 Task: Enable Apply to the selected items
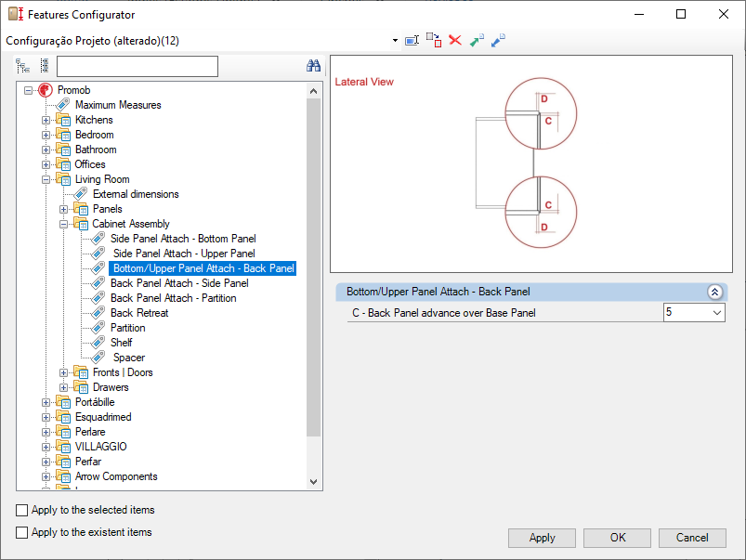[x=22, y=510]
